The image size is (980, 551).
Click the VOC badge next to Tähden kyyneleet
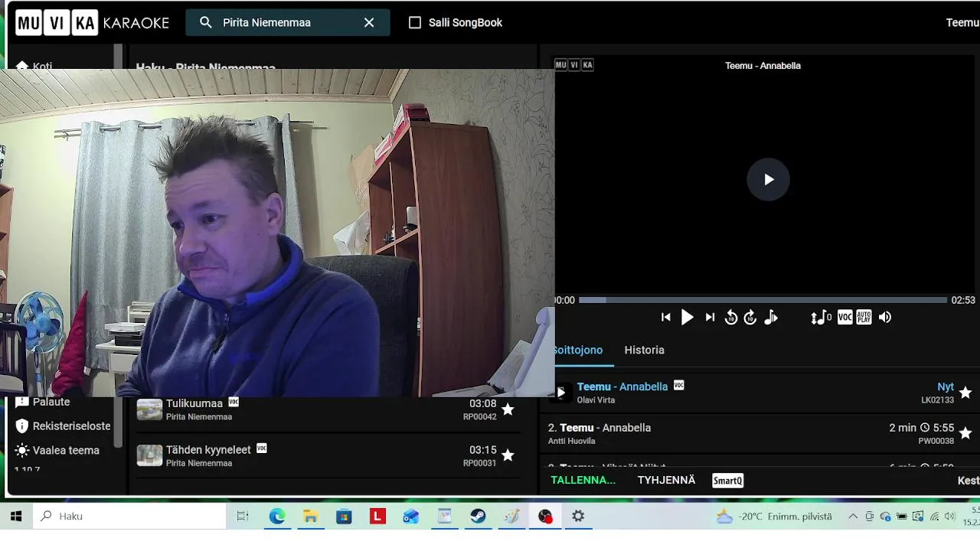tap(261, 448)
